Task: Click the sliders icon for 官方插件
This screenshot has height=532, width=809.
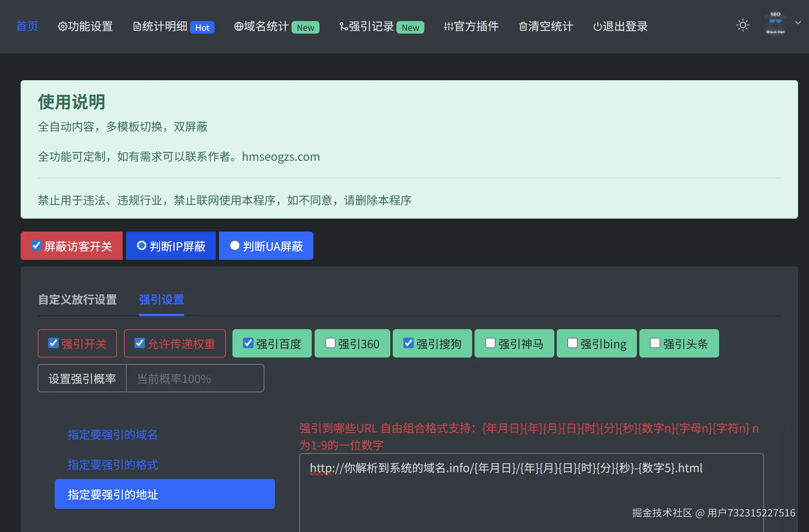Action: [448, 27]
